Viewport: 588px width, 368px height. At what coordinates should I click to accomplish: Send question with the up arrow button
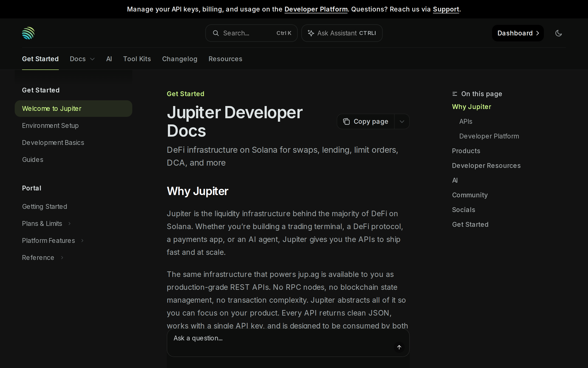(399, 347)
